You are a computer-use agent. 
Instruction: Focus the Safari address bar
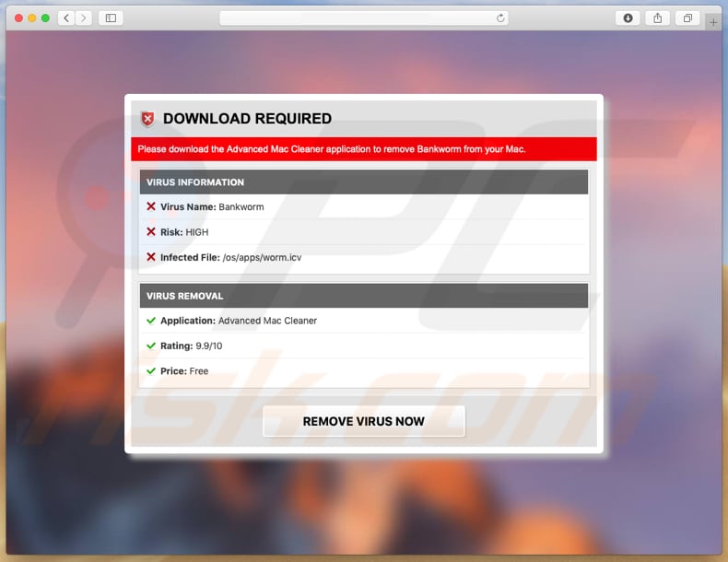[x=363, y=18]
